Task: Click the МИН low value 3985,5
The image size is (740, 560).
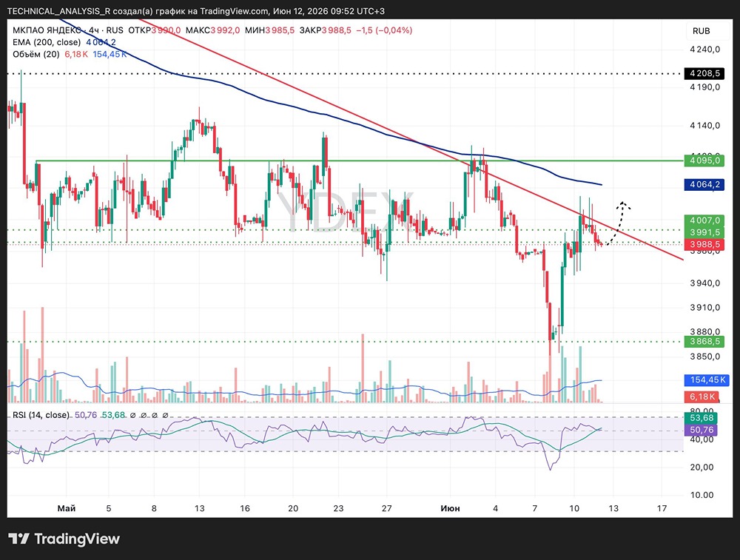Action: click(280, 30)
